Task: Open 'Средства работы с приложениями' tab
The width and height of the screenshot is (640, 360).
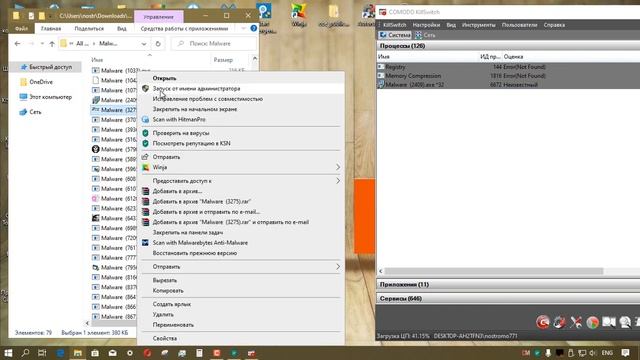Action: click(184, 29)
